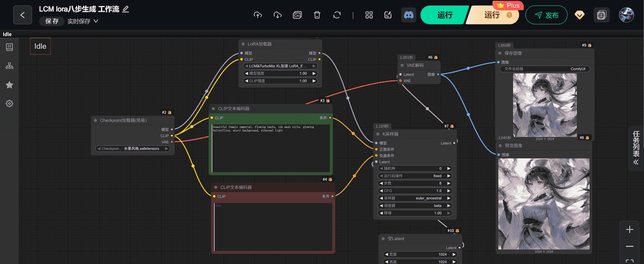Open the 采样器 euler_ancestral selector
Viewport: 644px width, 264px height.
(x=415, y=198)
